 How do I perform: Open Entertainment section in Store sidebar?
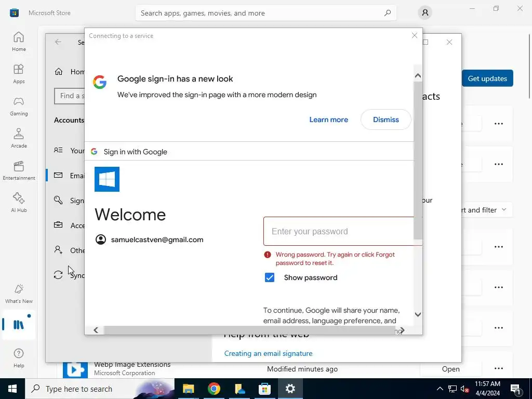[19, 170]
